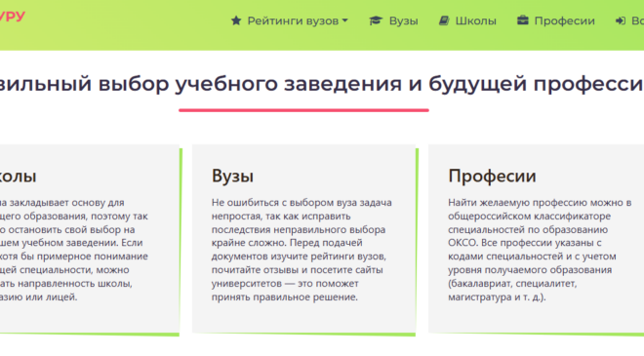644x356 pixels.
Task: Expand the Рейтинги вузов dropdown caret
Action: (345, 20)
